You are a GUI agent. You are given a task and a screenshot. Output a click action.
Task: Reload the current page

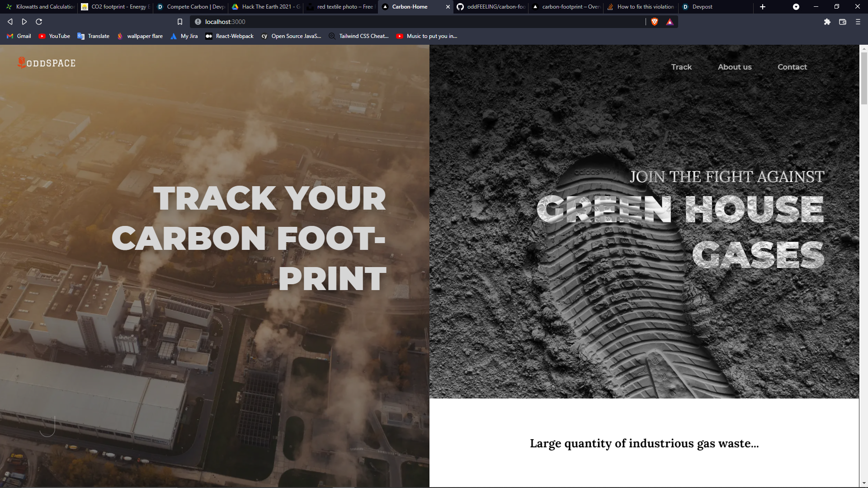click(39, 21)
